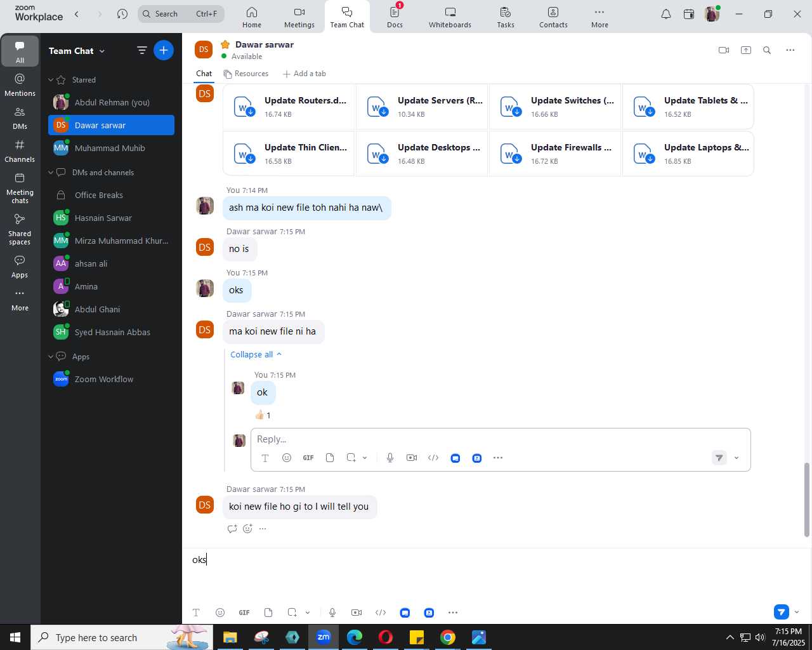Switch to the Home tab
This screenshot has height=650, width=812.
(252, 17)
